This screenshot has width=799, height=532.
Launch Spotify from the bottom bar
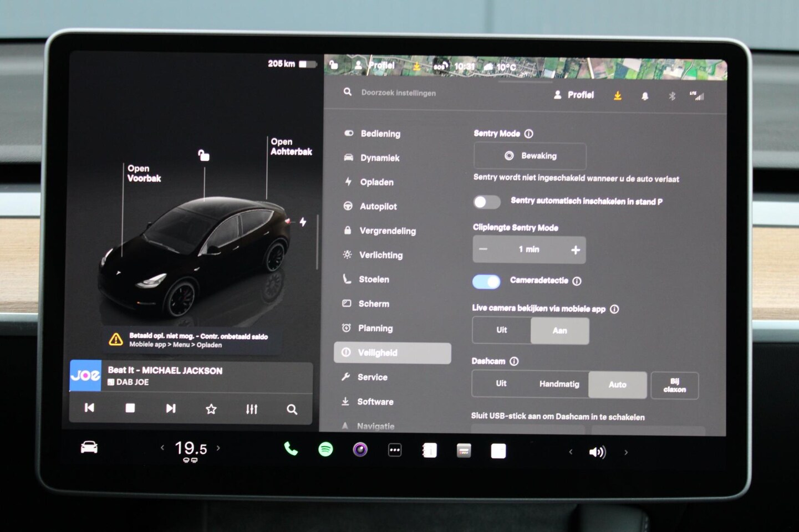(x=325, y=449)
